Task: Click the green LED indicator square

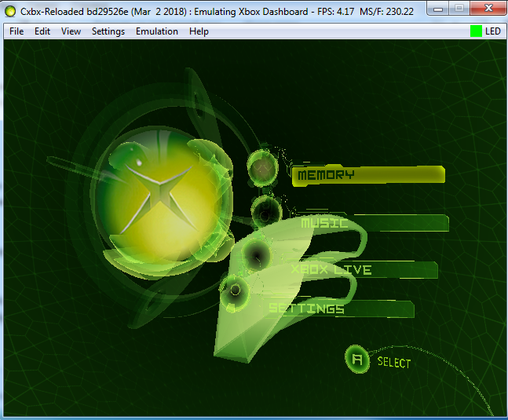Action: tap(476, 31)
